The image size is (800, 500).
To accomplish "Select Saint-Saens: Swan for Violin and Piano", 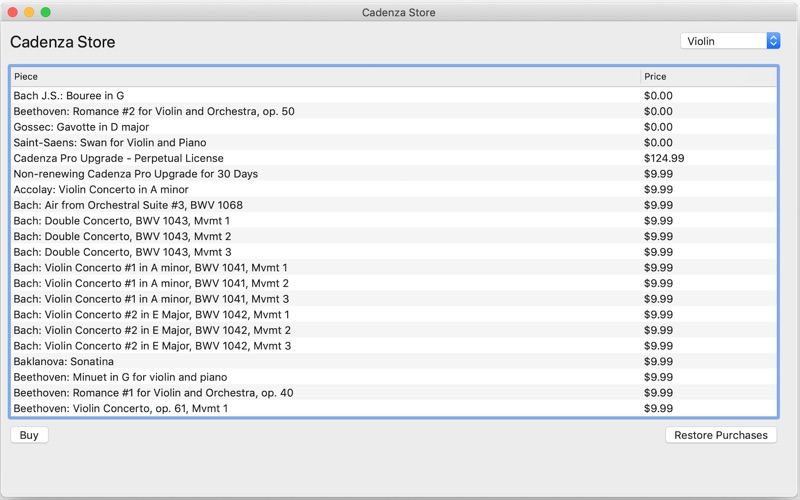I will [x=393, y=142].
